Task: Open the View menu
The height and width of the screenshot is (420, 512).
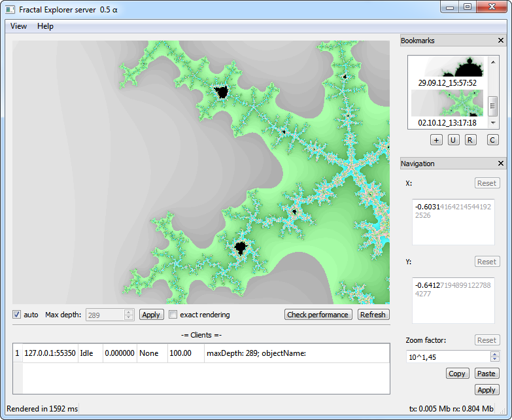Action: pyautogui.click(x=18, y=26)
